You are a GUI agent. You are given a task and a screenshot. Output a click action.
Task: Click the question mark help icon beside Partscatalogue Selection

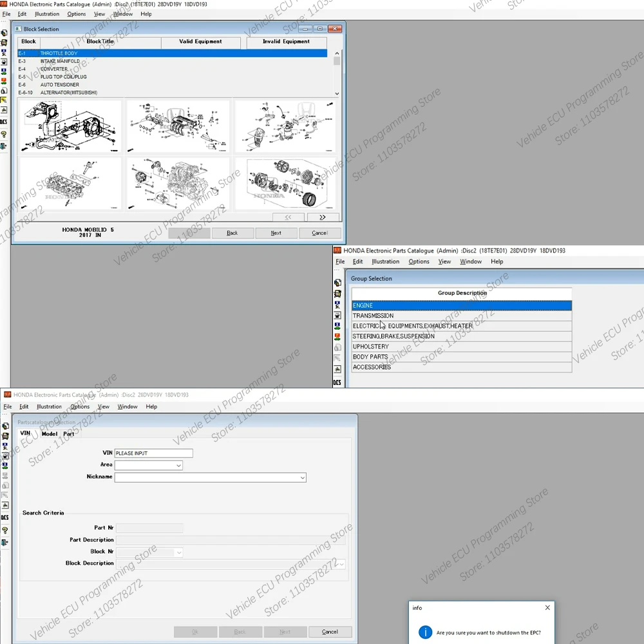pos(5,530)
